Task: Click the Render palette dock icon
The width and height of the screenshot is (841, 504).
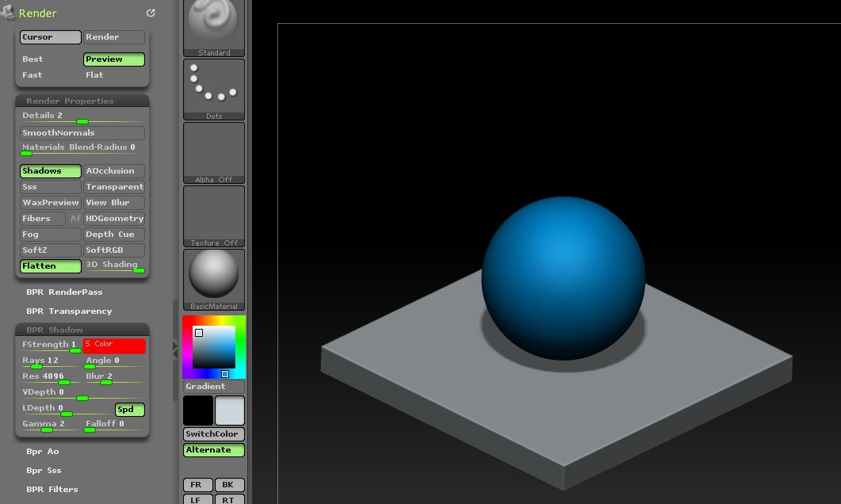Action: (151, 13)
